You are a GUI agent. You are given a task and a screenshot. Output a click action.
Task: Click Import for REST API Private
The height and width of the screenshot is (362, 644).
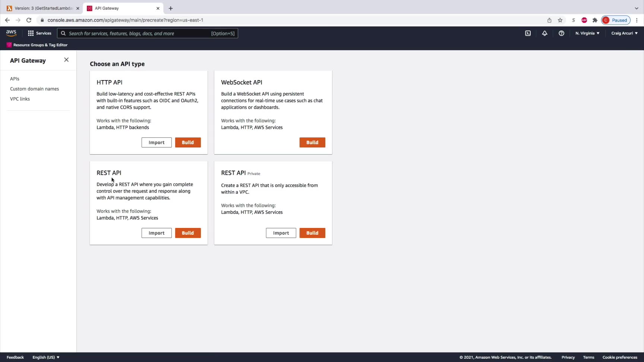point(281,233)
